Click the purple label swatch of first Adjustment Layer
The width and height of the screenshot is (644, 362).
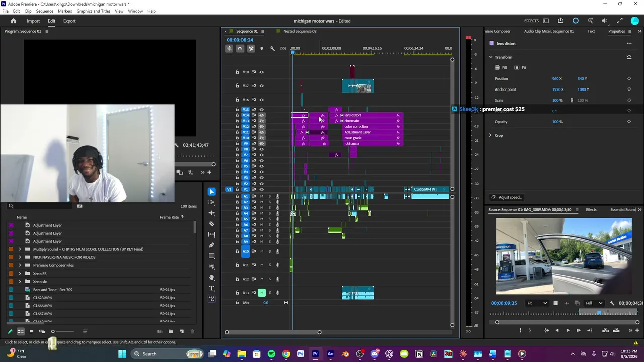pos(11,225)
